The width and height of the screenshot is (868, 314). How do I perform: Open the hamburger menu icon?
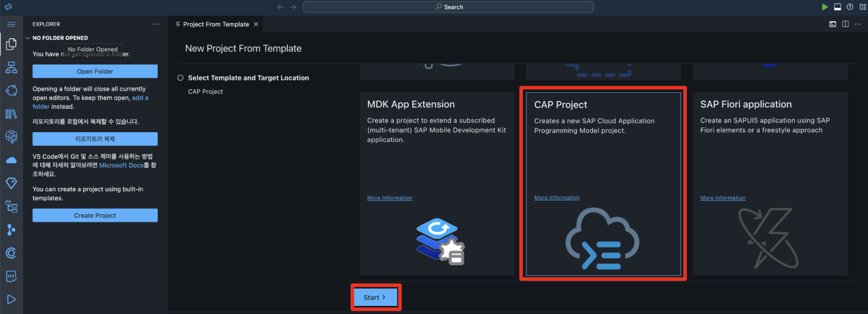11,24
